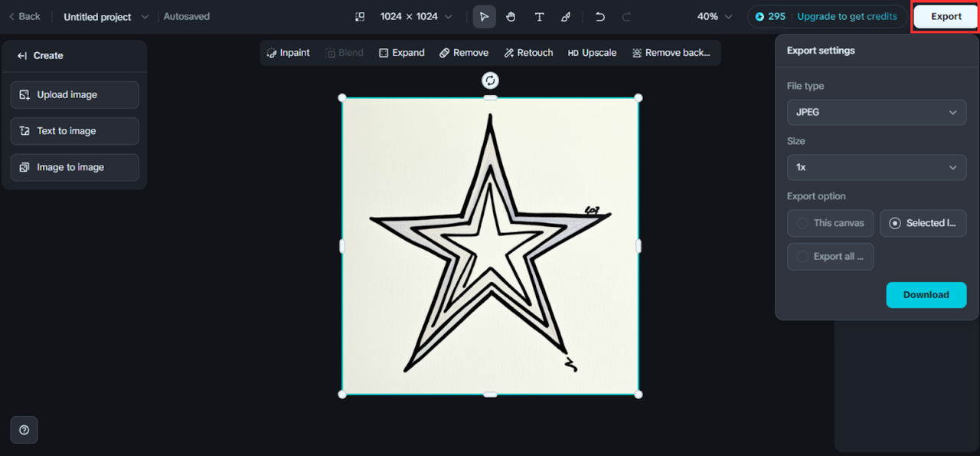Click the Inpaint brush icon
Viewport: 980px width, 456px height.
point(271,53)
